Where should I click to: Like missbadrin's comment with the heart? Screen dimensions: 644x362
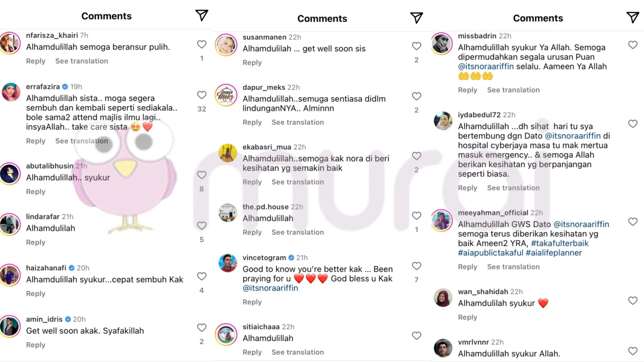(633, 45)
